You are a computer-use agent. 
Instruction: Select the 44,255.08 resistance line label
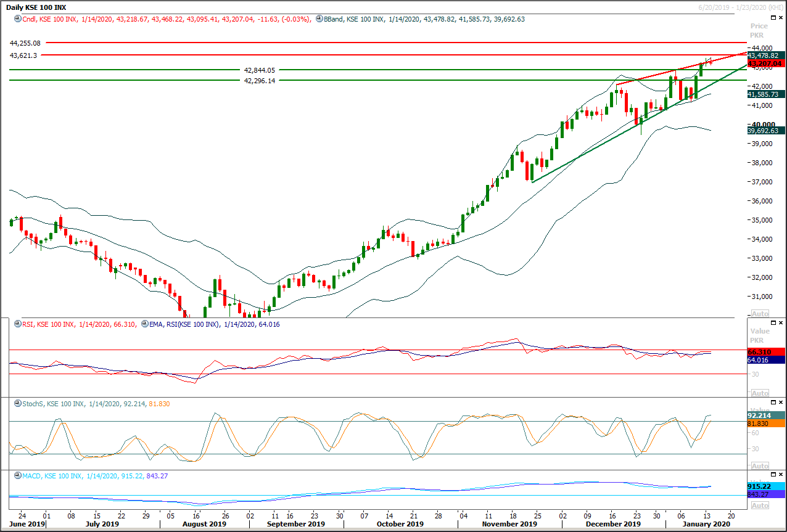[x=25, y=43]
